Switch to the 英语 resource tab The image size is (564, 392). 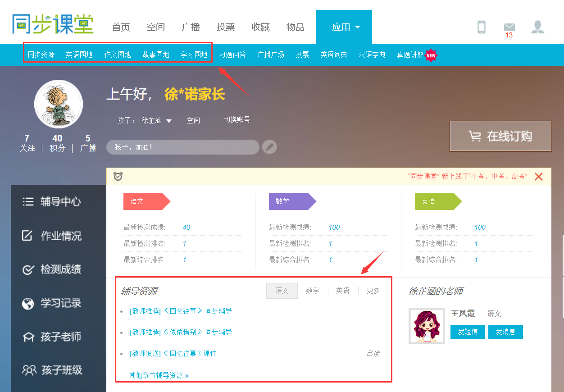(343, 291)
